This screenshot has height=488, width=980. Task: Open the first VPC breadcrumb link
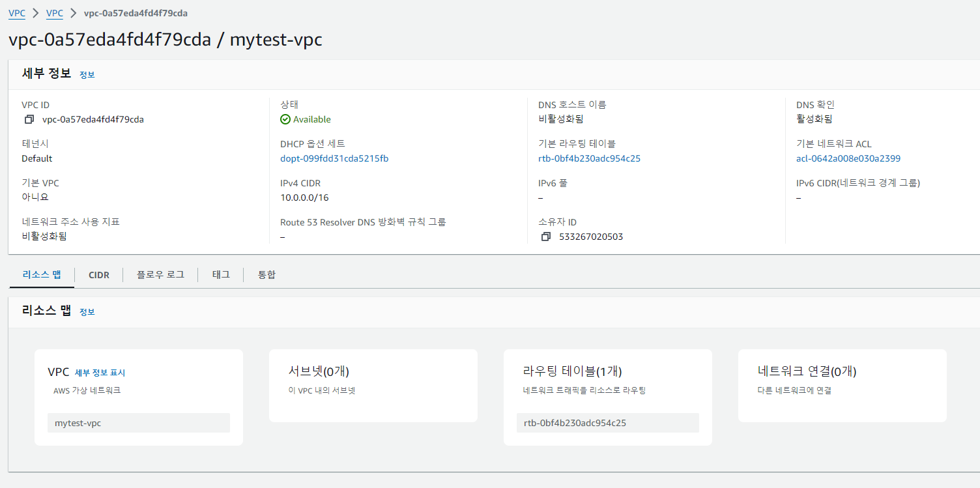[x=17, y=13]
